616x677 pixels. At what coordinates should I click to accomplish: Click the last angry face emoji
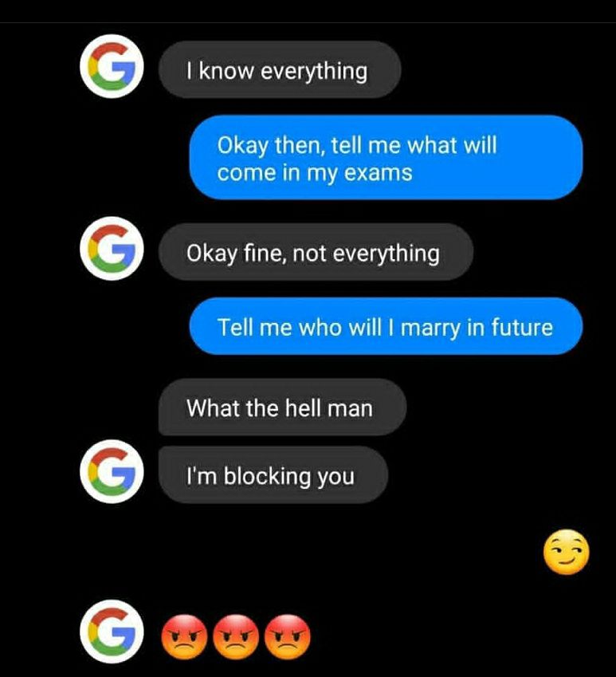(x=288, y=637)
